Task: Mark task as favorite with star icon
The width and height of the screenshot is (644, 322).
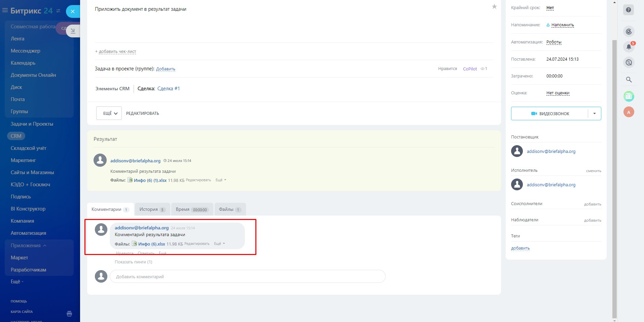Action: point(494,6)
